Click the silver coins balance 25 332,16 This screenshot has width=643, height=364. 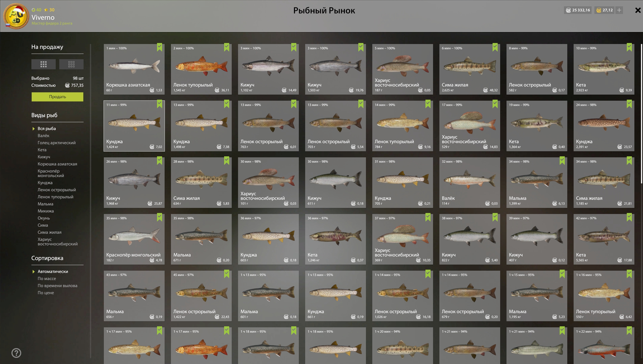tap(578, 10)
